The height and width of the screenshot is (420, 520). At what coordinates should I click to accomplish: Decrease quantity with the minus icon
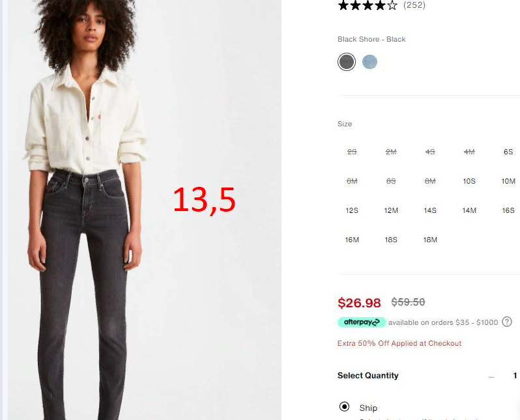pos(491,377)
